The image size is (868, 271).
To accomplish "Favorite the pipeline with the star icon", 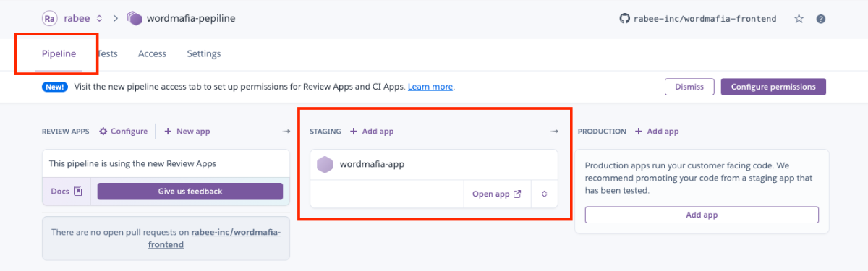I will (x=799, y=18).
